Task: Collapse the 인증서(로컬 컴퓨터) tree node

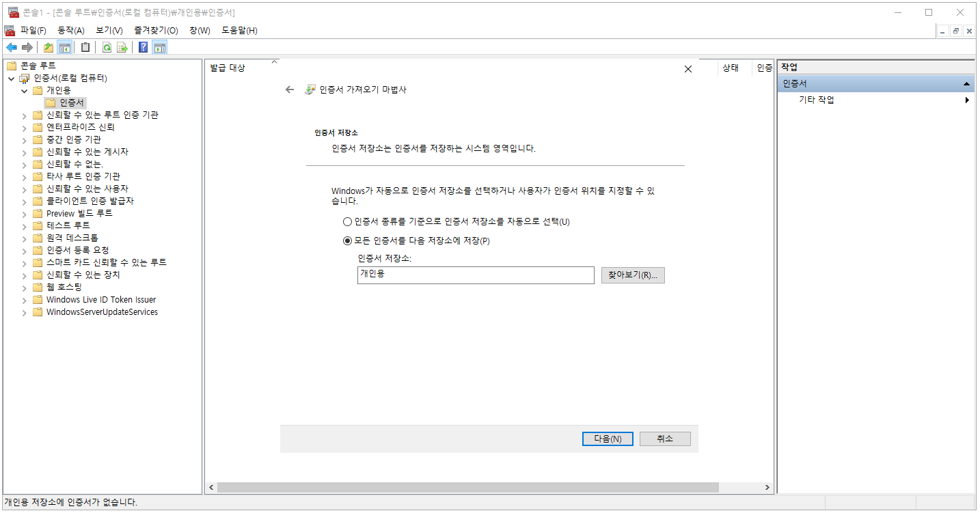Action: point(11,79)
